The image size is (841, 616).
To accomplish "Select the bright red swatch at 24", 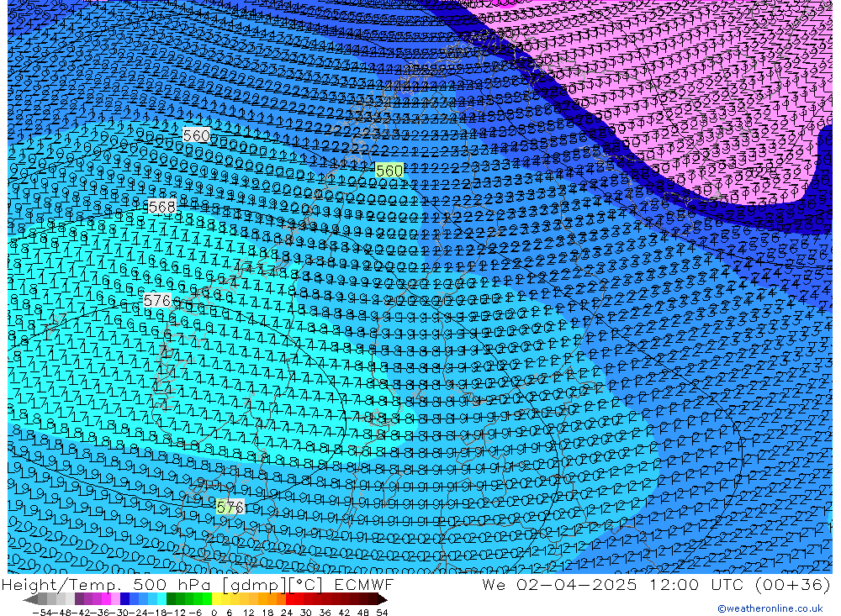I will pyautogui.click(x=290, y=599).
